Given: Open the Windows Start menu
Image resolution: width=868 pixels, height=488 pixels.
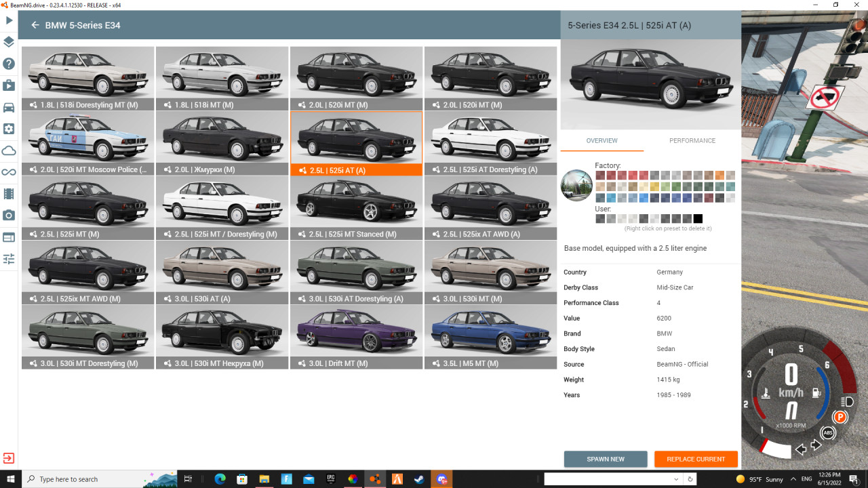Looking at the screenshot, I should pyautogui.click(x=10, y=479).
